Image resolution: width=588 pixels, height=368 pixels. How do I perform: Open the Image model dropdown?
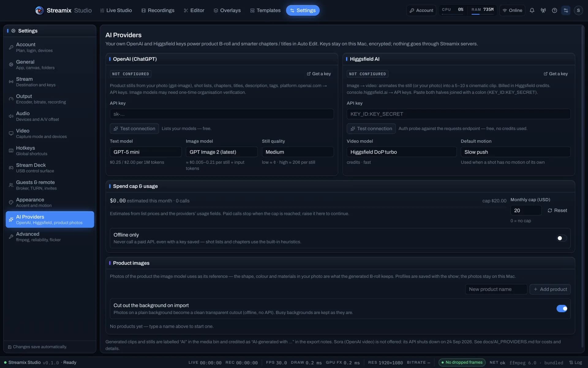tap(221, 152)
